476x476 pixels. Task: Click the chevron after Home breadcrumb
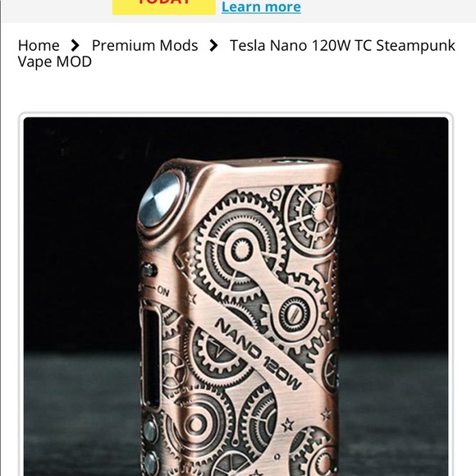click(x=75, y=45)
